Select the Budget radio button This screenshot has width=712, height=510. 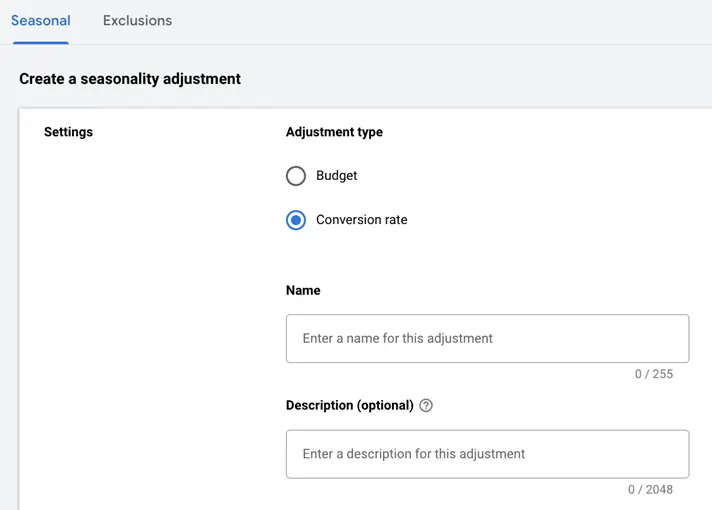point(296,176)
